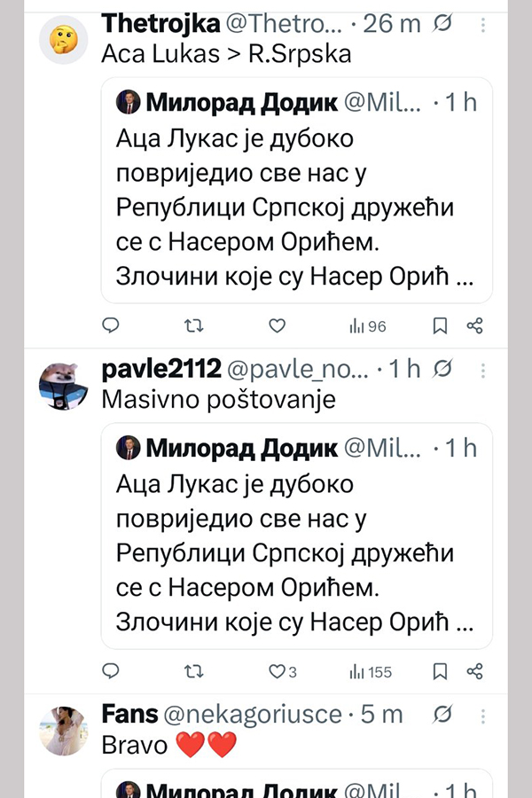Repost Thetrojka's Aca Lukas tweet
The height and width of the screenshot is (798, 532).
(x=192, y=326)
